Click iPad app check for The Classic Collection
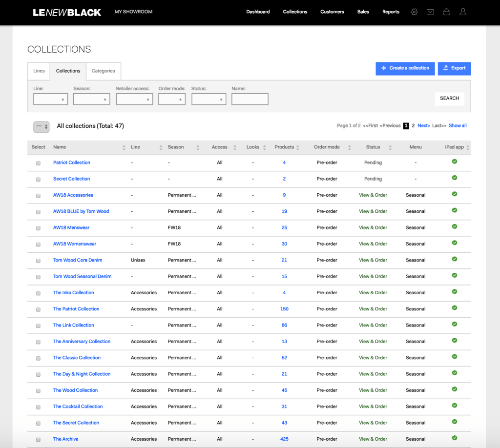Viewport: 500px width, 448px height. (x=455, y=356)
